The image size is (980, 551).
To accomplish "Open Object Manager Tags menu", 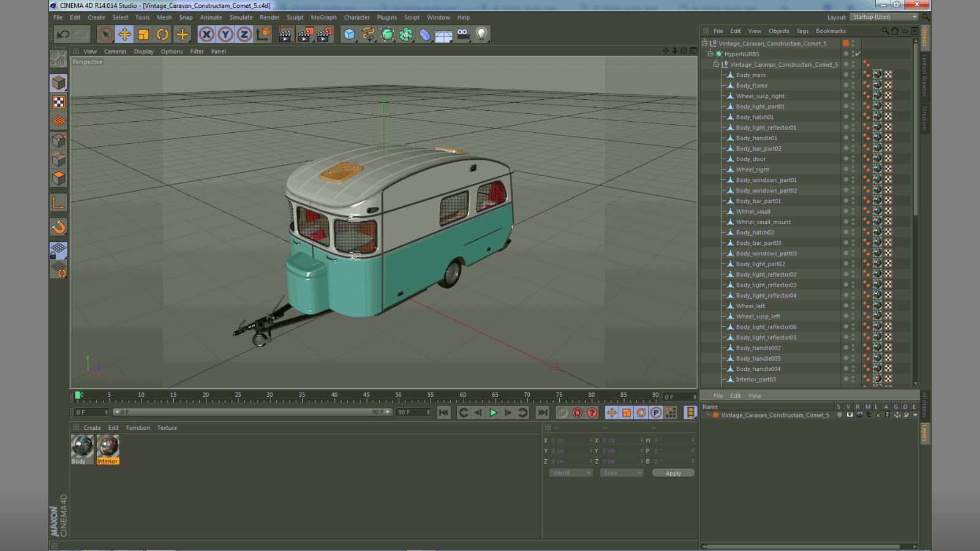I will tap(802, 31).
